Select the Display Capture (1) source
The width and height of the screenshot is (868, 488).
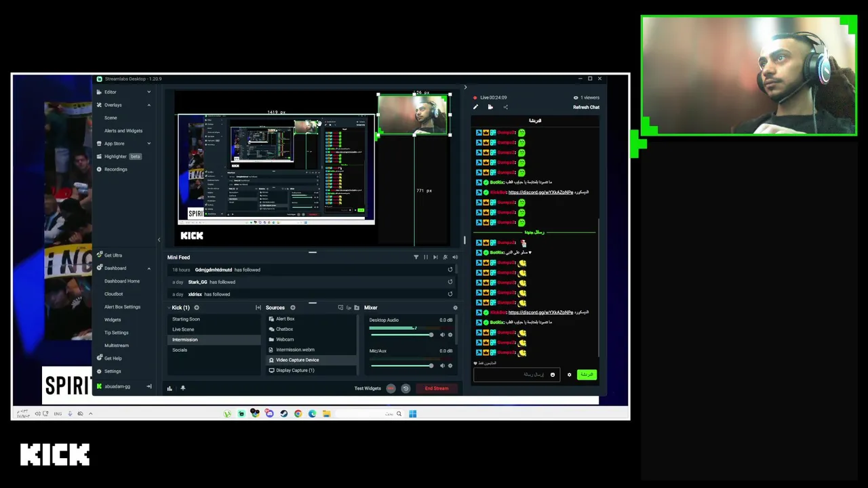pyautogui.click(x=311, y=370)
